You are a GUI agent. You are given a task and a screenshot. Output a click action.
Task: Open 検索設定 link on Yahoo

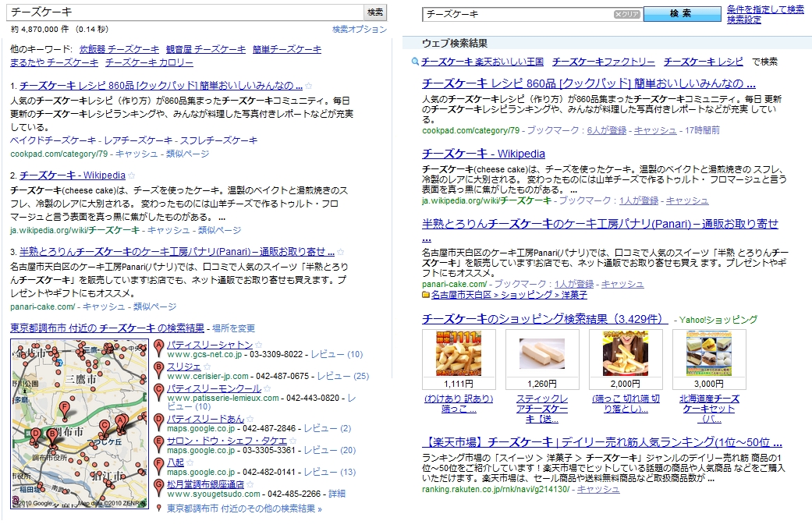point(743,19)
